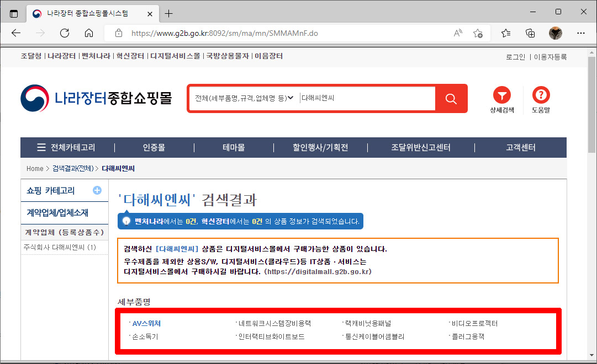Open the 고객센터 menu
Viewport: 597px width, 364px height.
pyautogui.click(x=520, y=148)
